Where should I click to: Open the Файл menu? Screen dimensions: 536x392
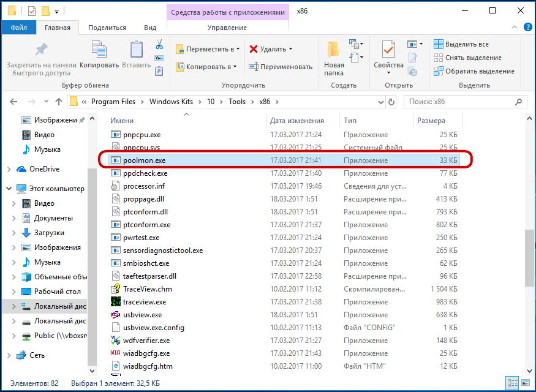(18, 28)
